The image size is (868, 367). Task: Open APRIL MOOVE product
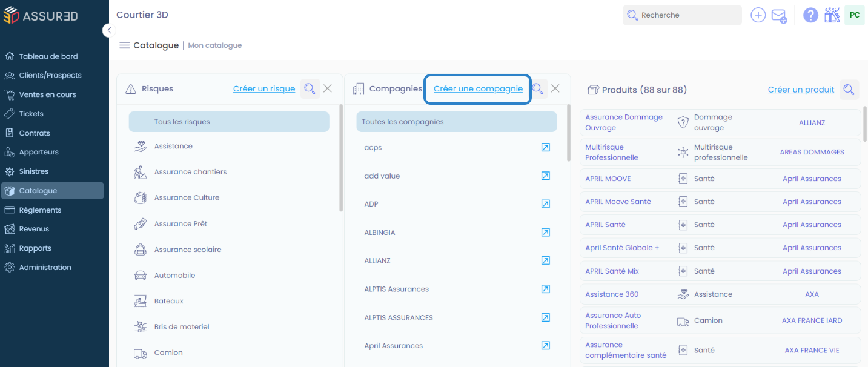(x=608, y=179)
